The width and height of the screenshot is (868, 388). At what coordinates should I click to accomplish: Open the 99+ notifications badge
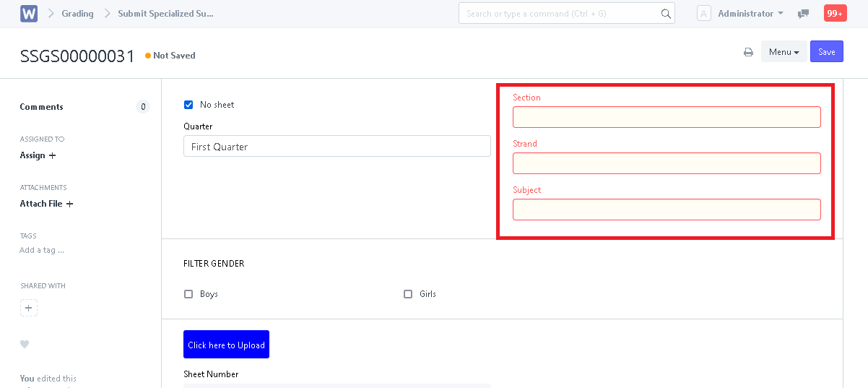pyautogui.click(x=835, y=14)
